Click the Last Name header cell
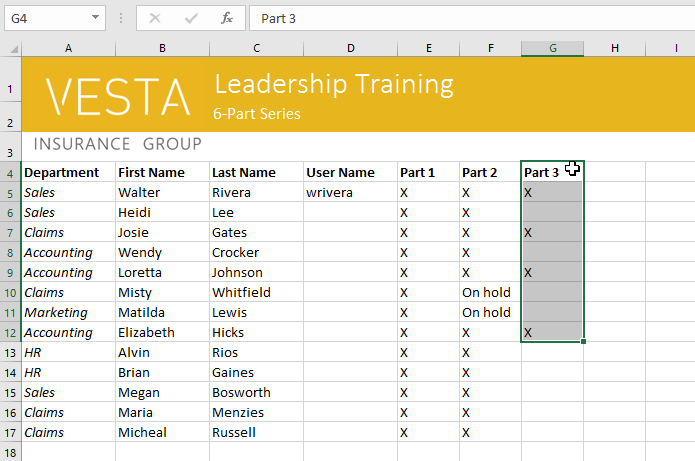This screenshot has height=461, width=695. (256, 172)
